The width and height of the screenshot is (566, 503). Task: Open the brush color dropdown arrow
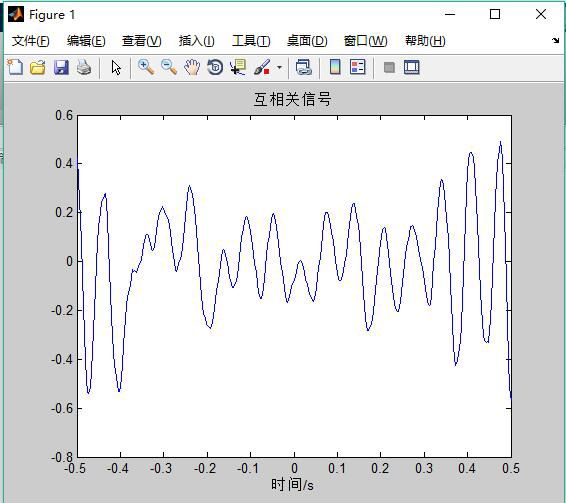tap(279, 67)
